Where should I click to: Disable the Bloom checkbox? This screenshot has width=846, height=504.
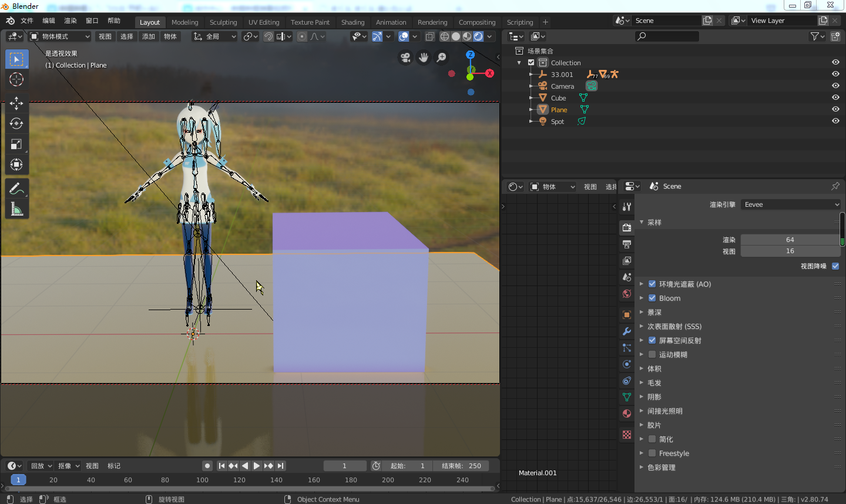tap(652, 298)
